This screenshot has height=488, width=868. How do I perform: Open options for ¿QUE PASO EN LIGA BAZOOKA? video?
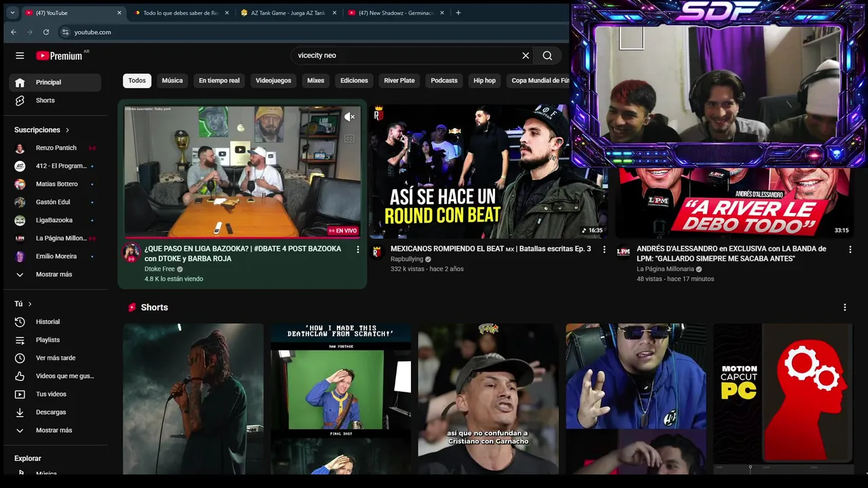click(358, 249)
